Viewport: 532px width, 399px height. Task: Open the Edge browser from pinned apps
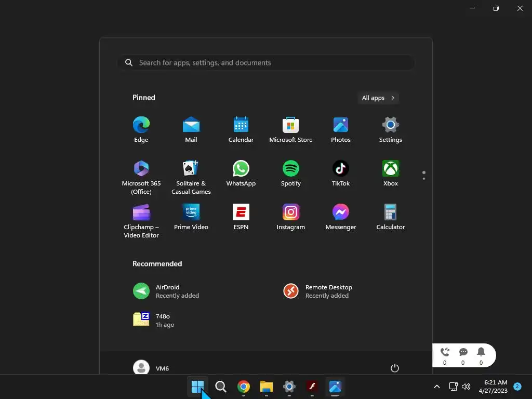point(141,129)
